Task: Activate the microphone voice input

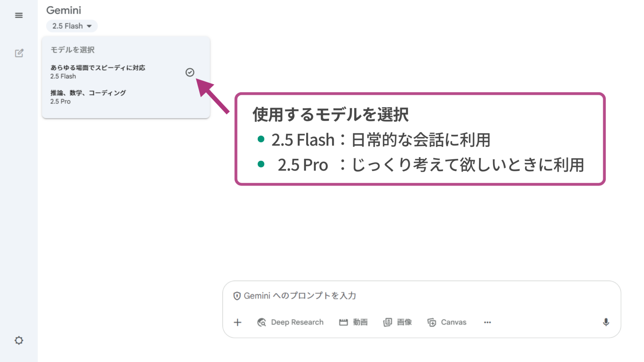Action: [606, 322]
